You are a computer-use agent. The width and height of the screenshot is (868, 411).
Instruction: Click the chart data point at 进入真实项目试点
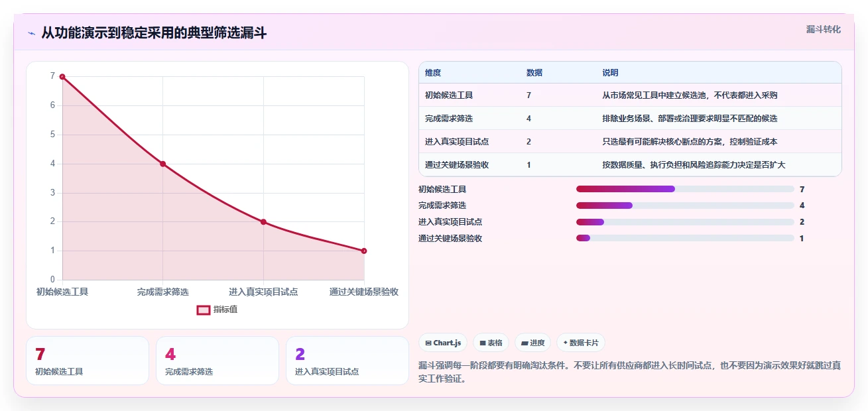click(263, 222)
